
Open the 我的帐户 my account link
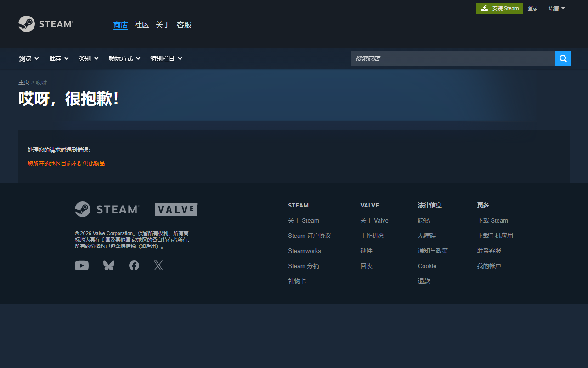(489, 266)
